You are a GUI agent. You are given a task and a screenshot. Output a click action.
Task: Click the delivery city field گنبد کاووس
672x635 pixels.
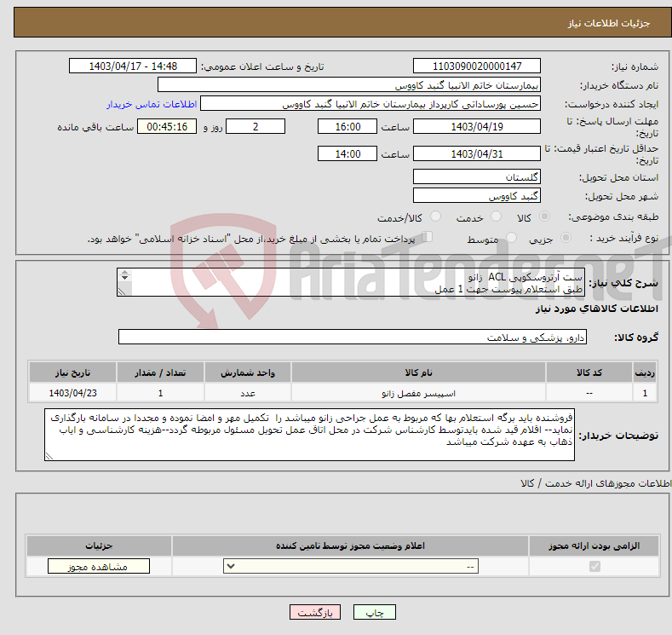tap(477, 195)
